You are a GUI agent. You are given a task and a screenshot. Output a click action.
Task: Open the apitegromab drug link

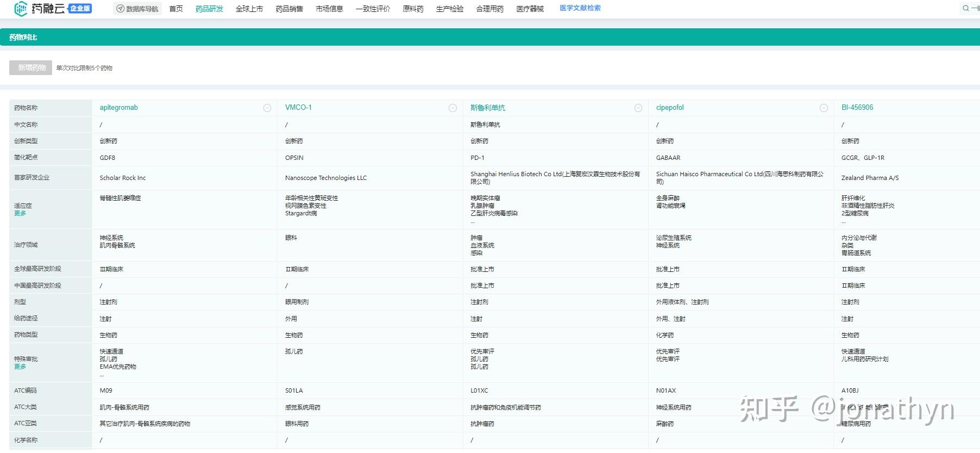[x=119, y=108]
